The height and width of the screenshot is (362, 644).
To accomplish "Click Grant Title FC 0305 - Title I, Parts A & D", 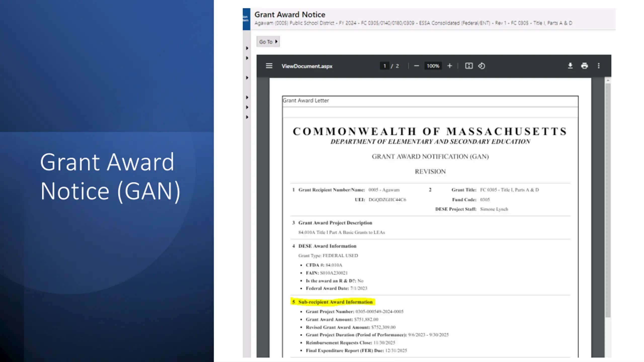I will point(509,190).
